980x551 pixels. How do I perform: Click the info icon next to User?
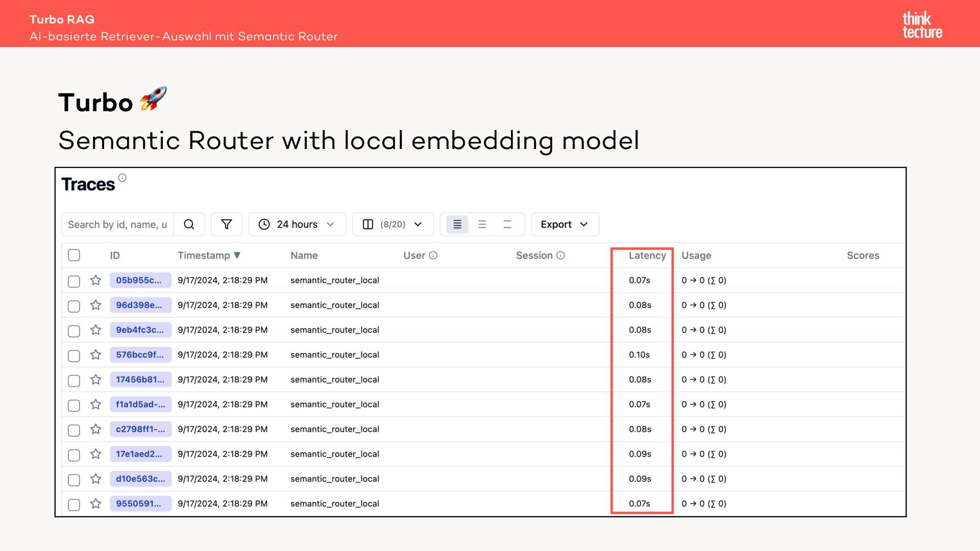pos(433,256)
